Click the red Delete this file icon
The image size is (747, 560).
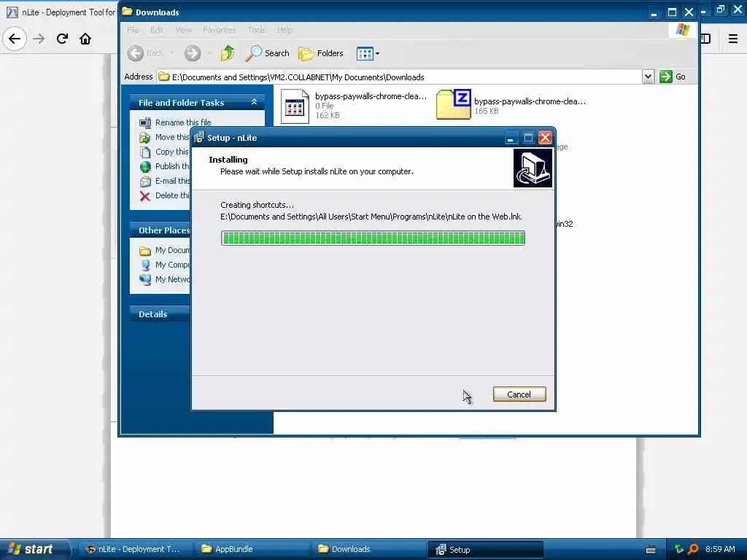(x=145, y=195)
